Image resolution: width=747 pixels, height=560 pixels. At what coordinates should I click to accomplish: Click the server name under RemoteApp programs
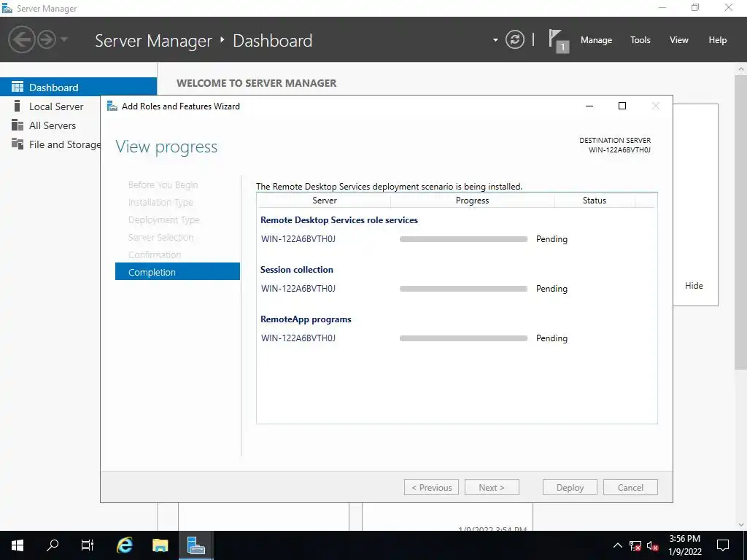(298, 338)
